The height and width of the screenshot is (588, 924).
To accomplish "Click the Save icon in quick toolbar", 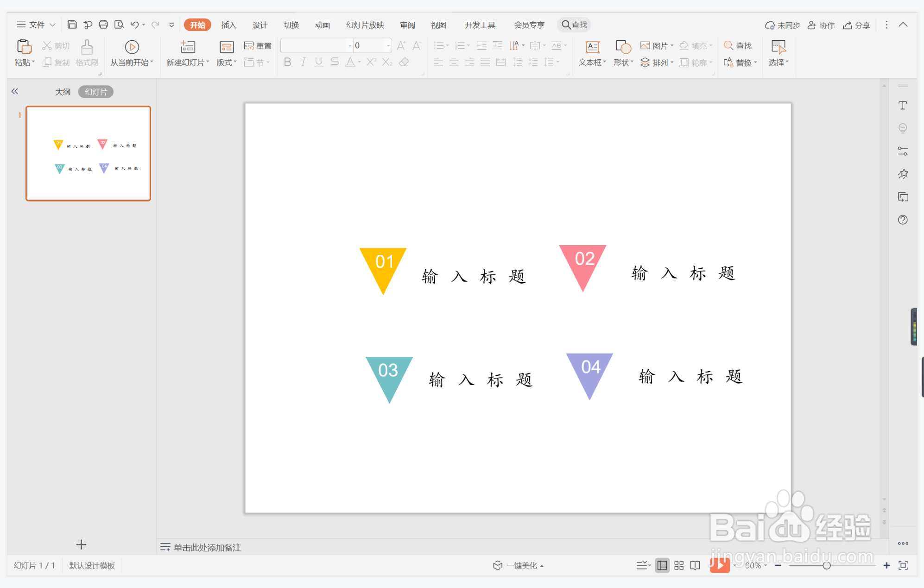I will 72,25.
